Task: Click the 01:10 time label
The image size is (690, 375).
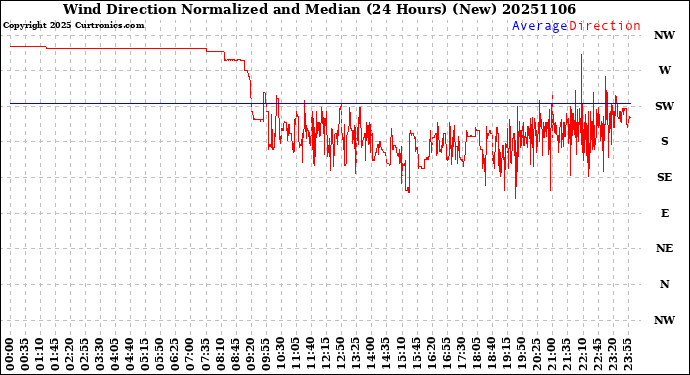Action: coord(40,355)
